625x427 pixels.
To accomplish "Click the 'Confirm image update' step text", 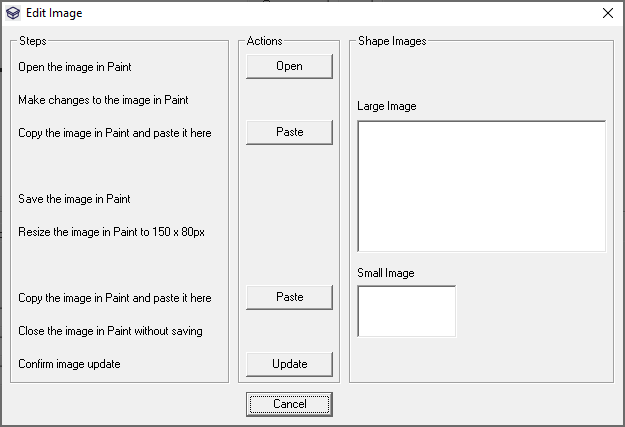I will coord(69,364).
